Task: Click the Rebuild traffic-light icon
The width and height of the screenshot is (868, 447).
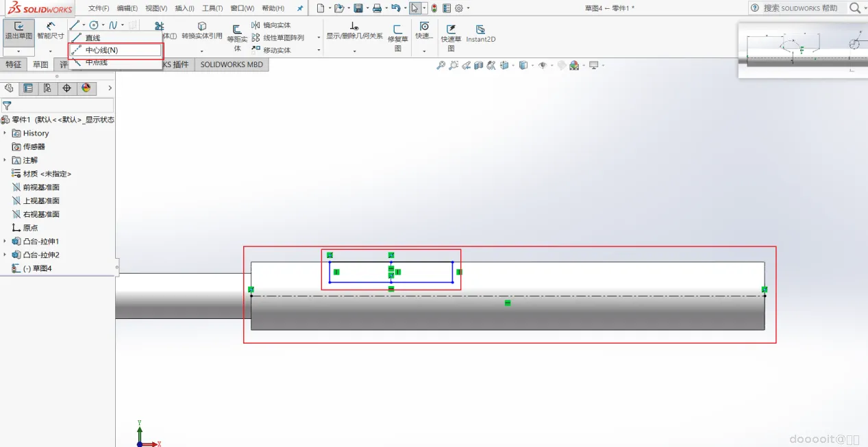Action: (434, 8)
